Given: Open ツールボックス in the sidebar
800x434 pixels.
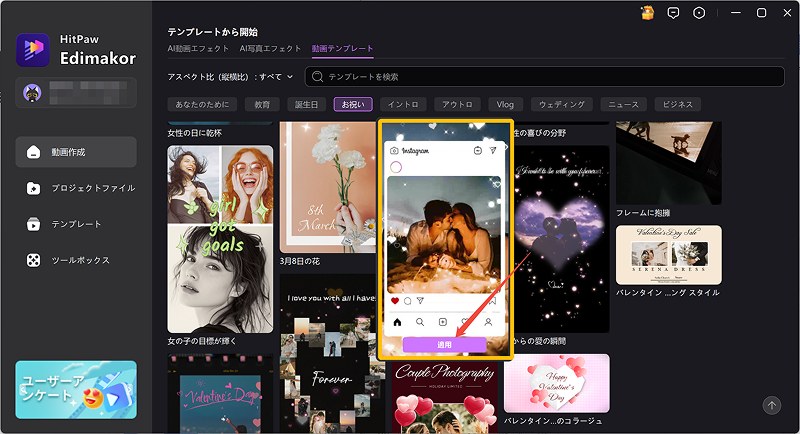Looking at the screenshot, I should click(x=76, y=261).
